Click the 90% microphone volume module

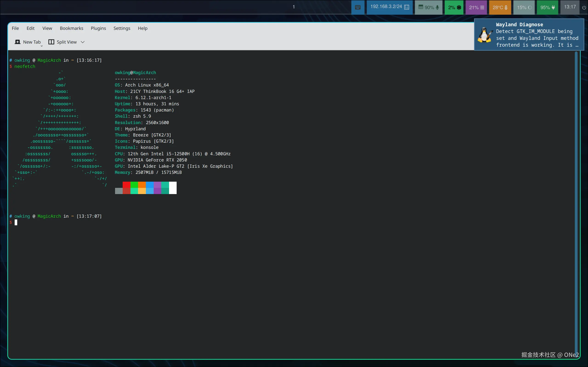coord(428,7)
